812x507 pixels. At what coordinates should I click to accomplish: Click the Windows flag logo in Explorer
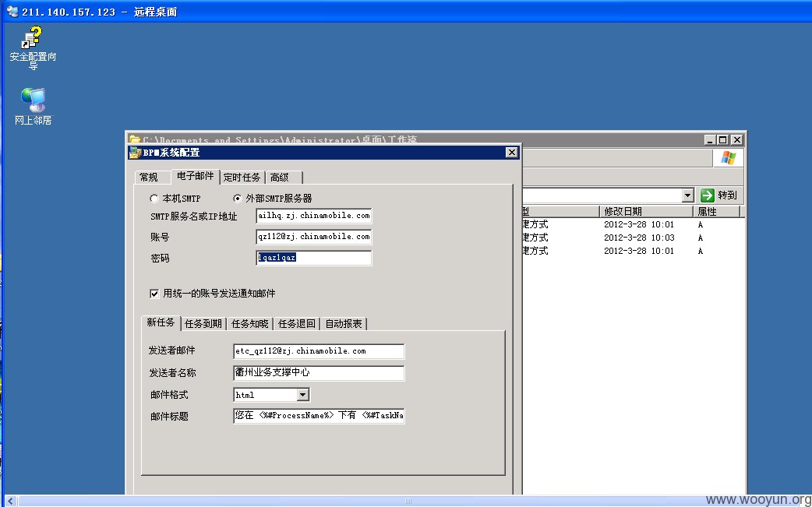click(728, 158)
